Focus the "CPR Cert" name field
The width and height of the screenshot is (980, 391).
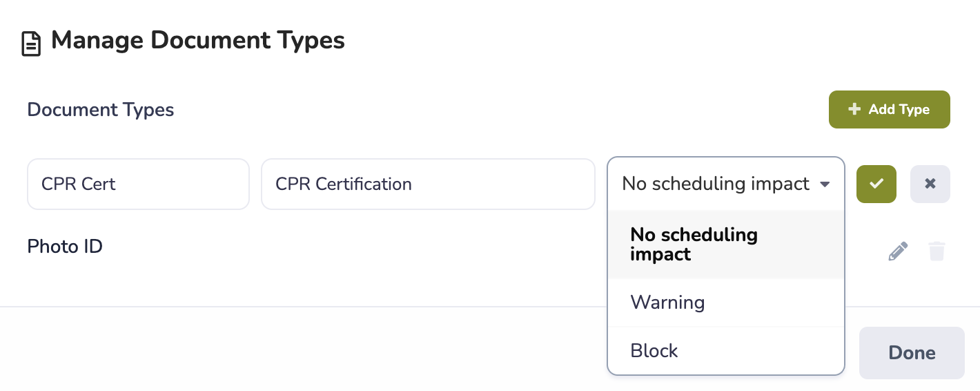point(138,184)
